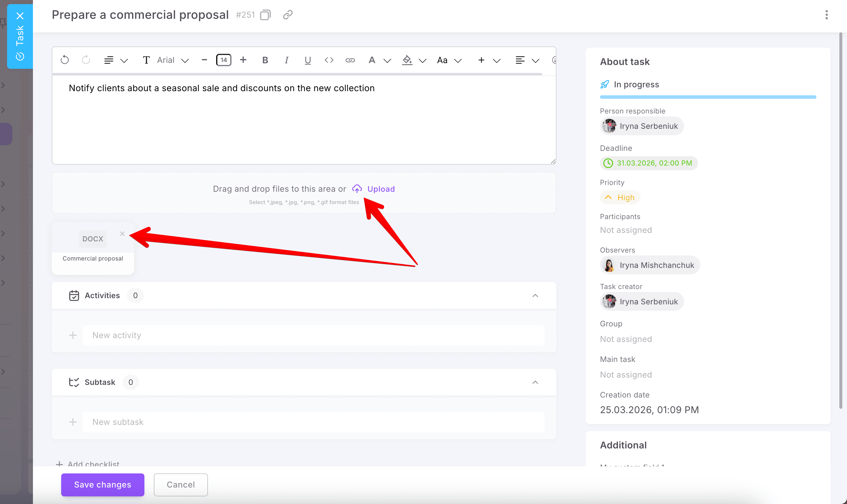Open the fill color picker icon
847x504 pixels.
pyautogui.click(x=407, y=60)
